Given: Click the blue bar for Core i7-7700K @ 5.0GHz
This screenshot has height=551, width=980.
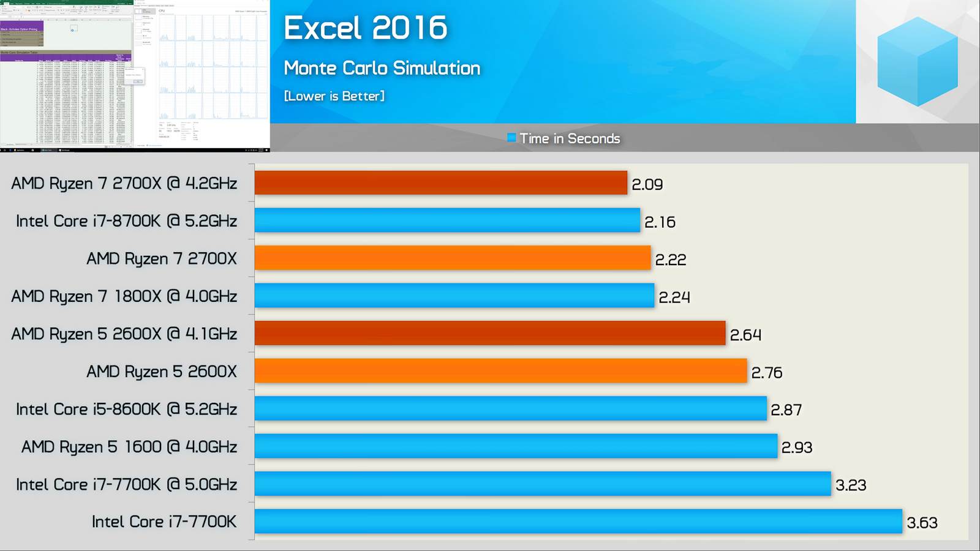Looking at the screenshot, I should click(543, 484).
